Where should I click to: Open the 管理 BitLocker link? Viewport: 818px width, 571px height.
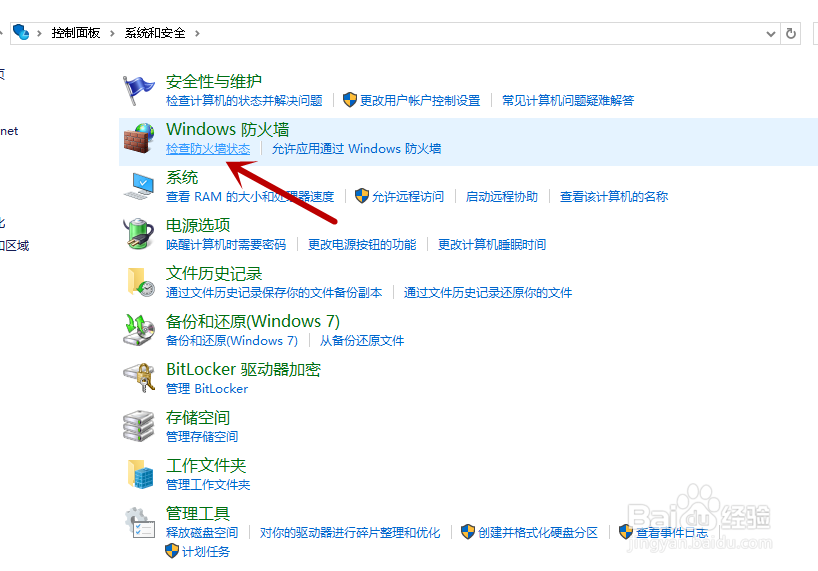pyautogui.click(x=207, y=388)
